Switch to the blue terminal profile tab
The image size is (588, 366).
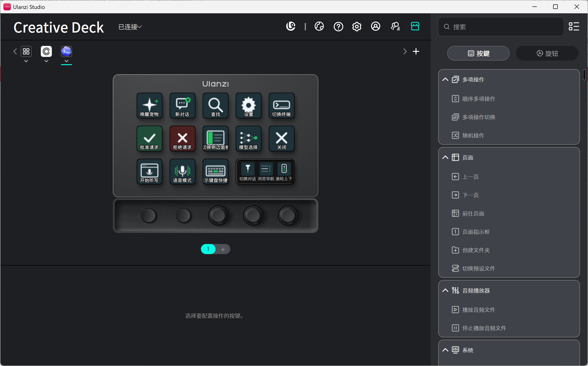(x=66, y=51)
